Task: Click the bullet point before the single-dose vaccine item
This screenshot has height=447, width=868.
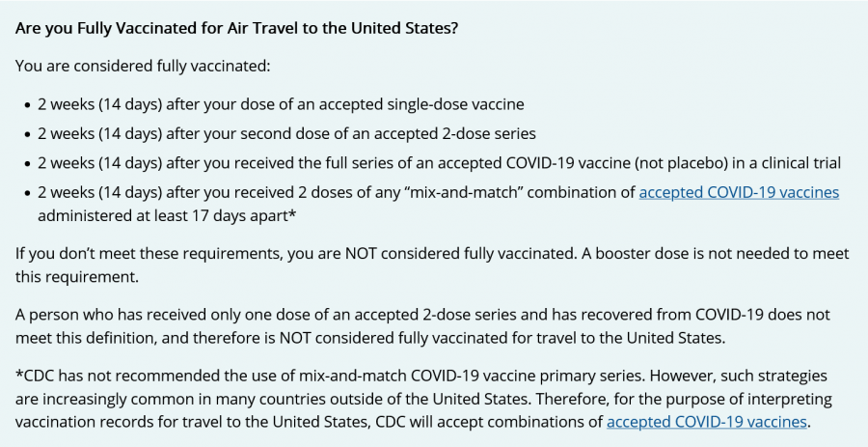Action: coord(25,104)
